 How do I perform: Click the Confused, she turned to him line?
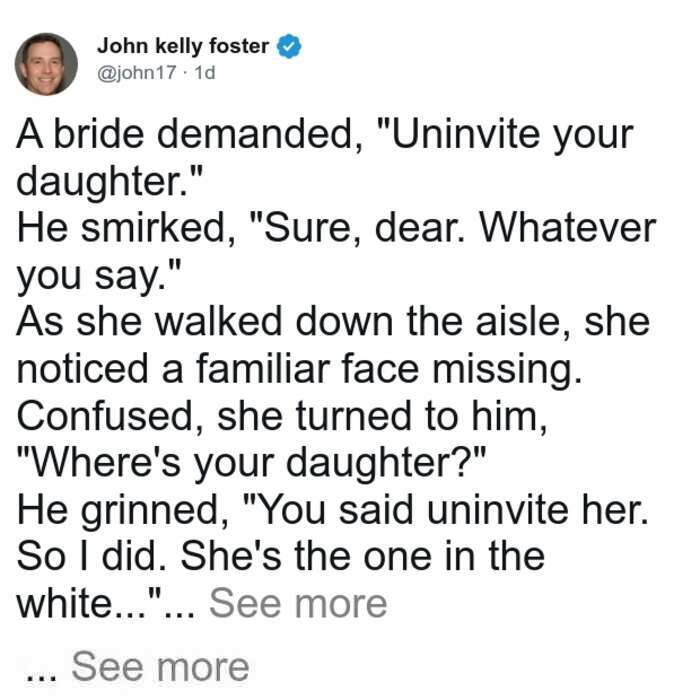pos(282,417)
